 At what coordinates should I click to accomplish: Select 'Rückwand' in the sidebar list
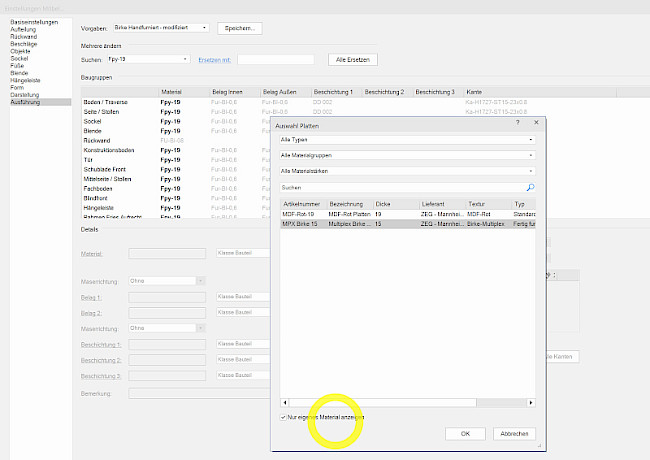(x=25, y=39)
